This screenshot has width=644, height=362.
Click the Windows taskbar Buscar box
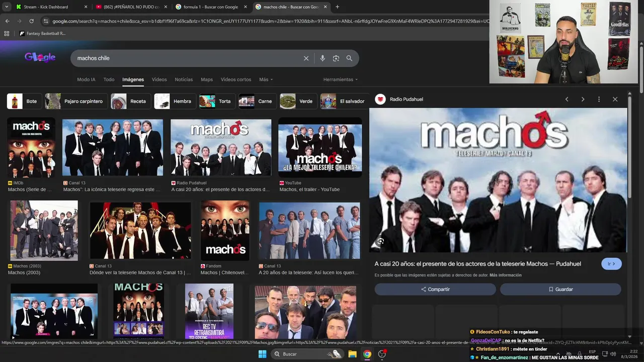(x=307, y=354)
